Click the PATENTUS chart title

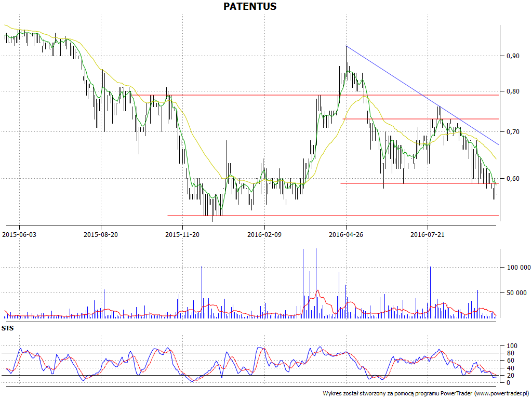tap(250, 6)
